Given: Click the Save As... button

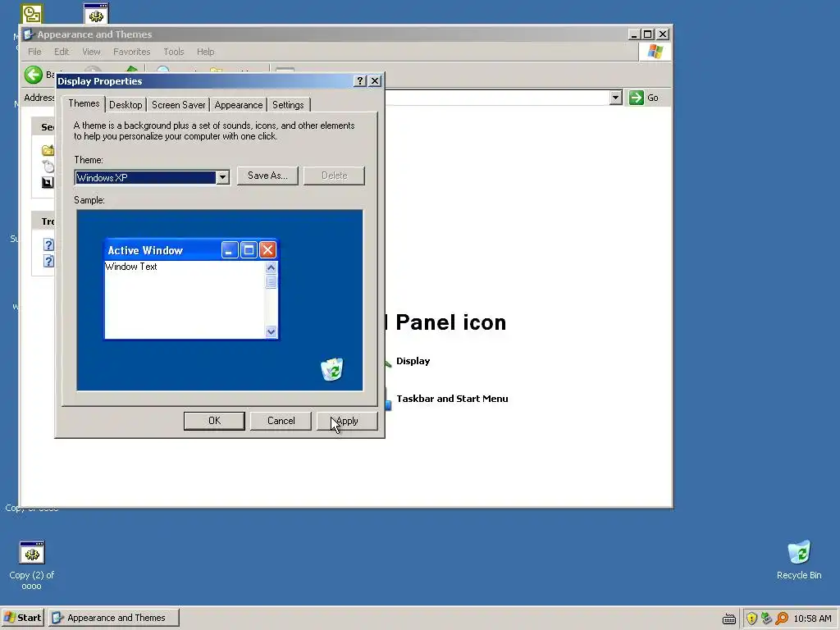Looking at the screenshot, I should 267,176.
